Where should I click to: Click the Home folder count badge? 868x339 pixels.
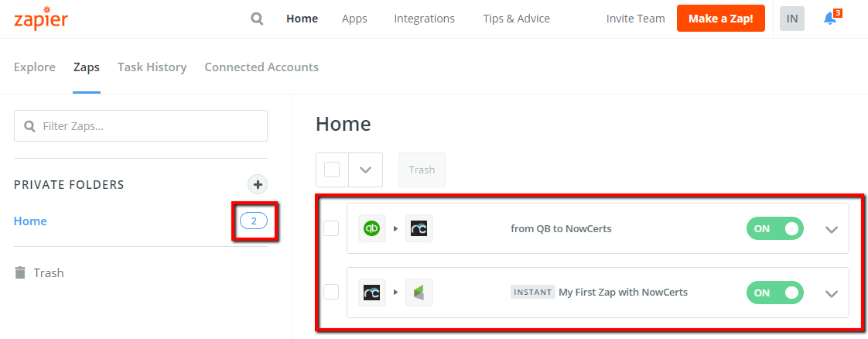click(254, 221)
